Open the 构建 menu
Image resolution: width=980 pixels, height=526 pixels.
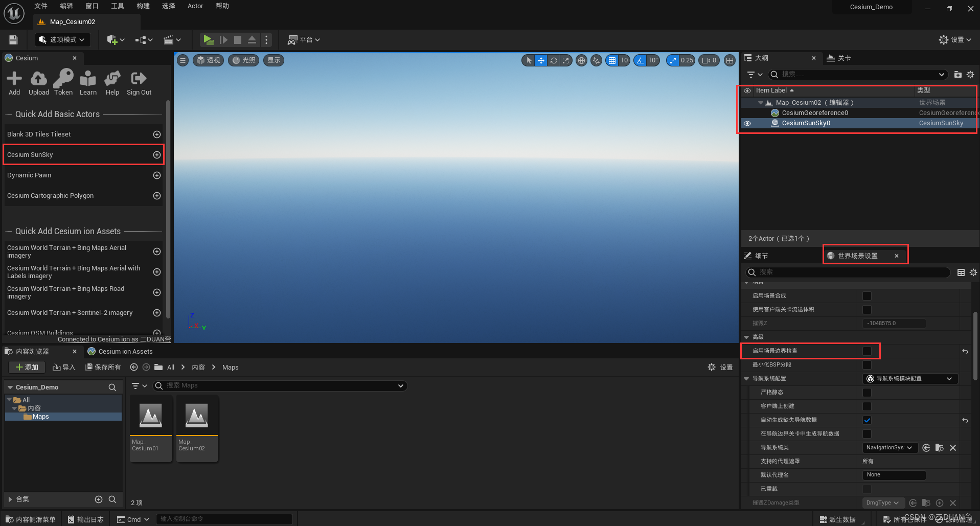143,6
